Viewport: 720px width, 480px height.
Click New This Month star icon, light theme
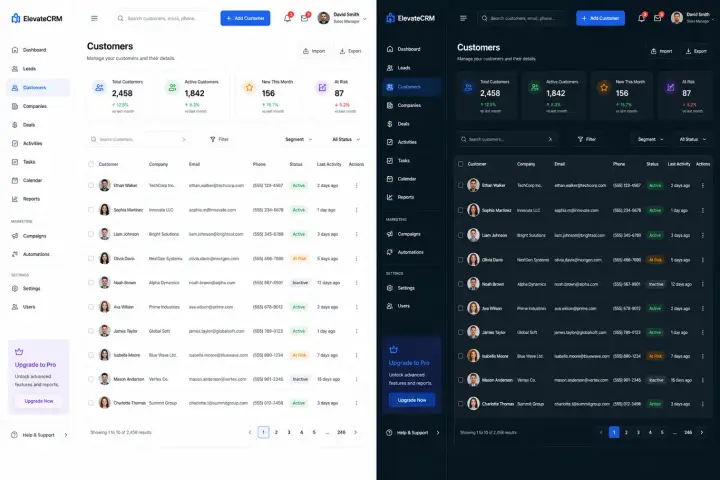pyautogui.click(x=249, y=87)
